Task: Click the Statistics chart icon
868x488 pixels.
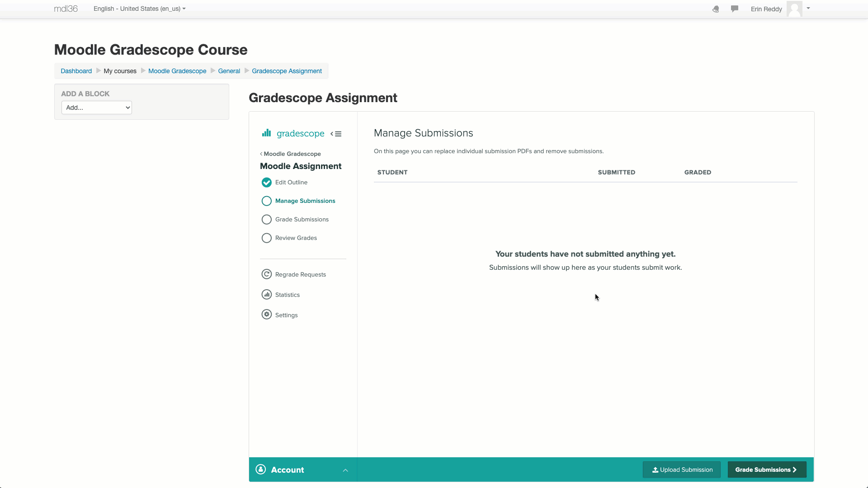Action: (x=267, y=295)
